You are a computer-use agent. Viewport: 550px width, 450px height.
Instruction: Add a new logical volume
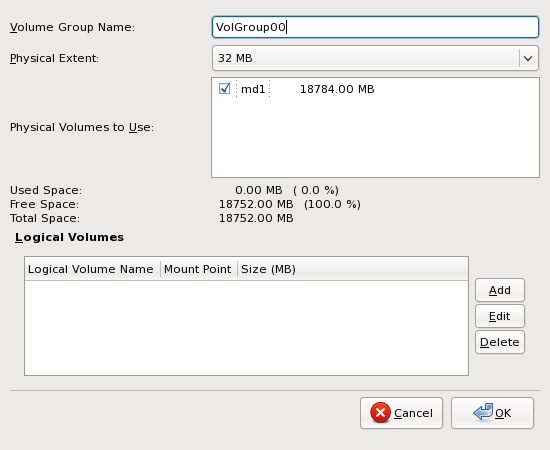500,290
